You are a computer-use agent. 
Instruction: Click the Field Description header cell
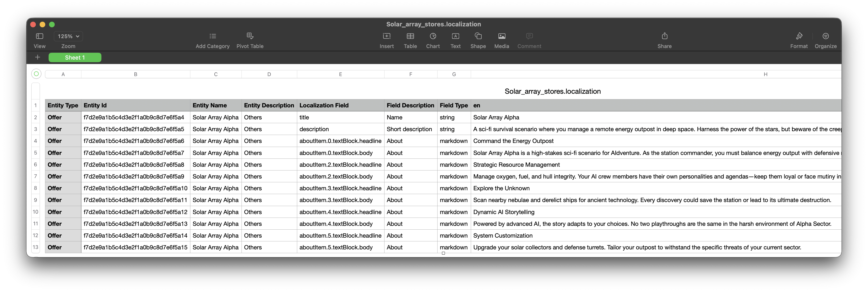coord(410,105)
